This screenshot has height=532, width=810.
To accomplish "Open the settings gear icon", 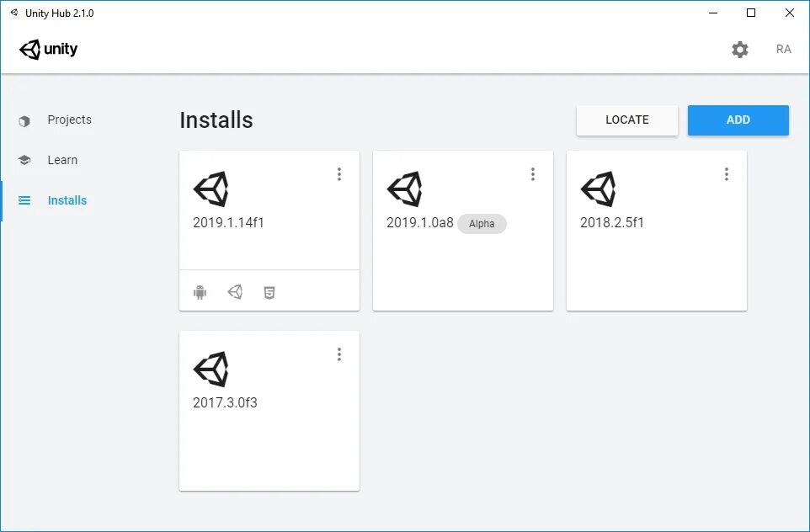I will (740, 50).
